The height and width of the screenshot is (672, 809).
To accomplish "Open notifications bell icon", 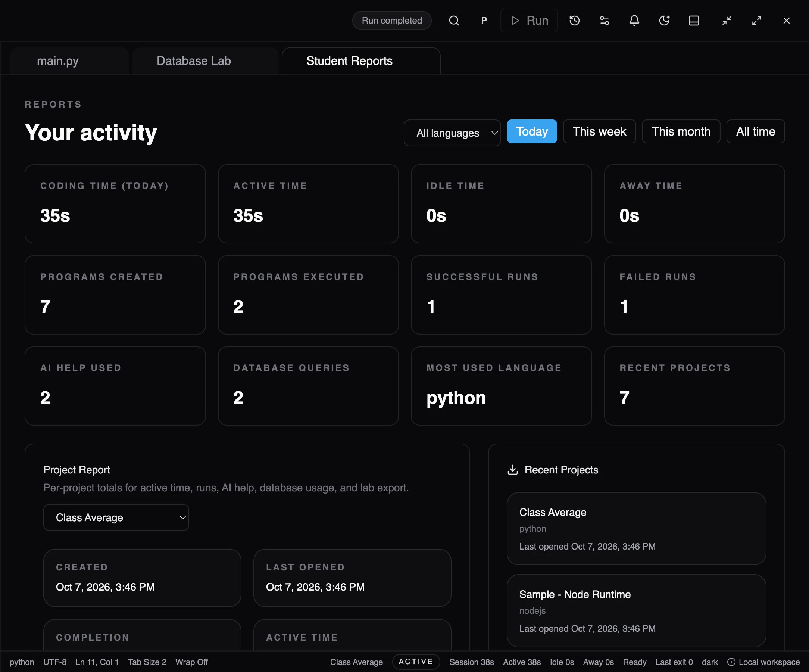I will (x=634, y=21).
